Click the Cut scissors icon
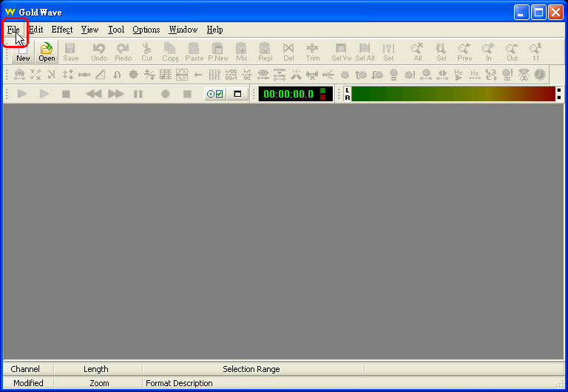This screenshot has height=392, width=568. [x=146, y=52]
